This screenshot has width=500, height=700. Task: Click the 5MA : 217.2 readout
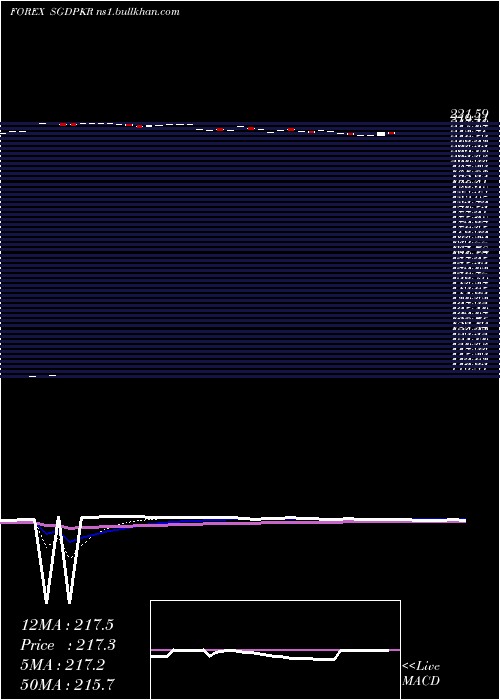(x=63, y=665)
